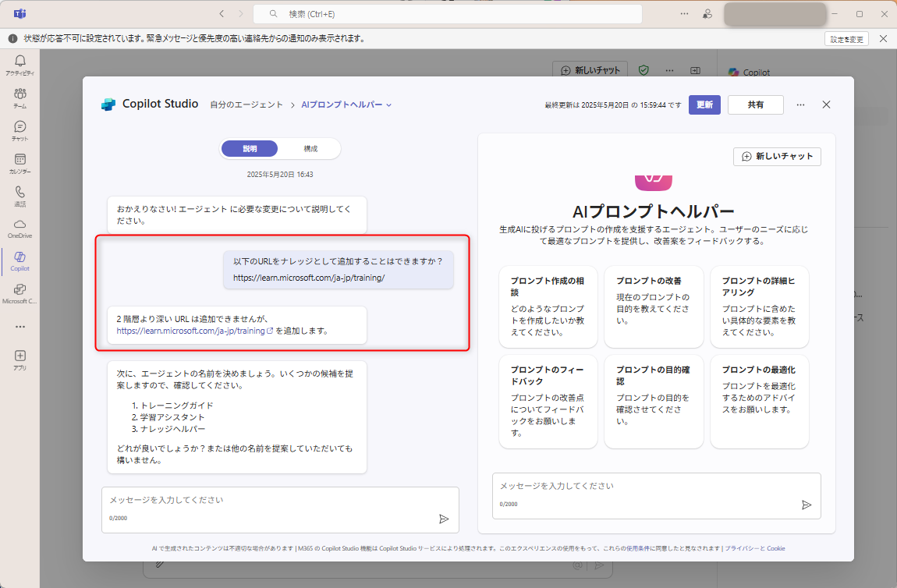Open the プライバシーと Cookie link
The image size is (897, 588).
[x=754, y=548]
